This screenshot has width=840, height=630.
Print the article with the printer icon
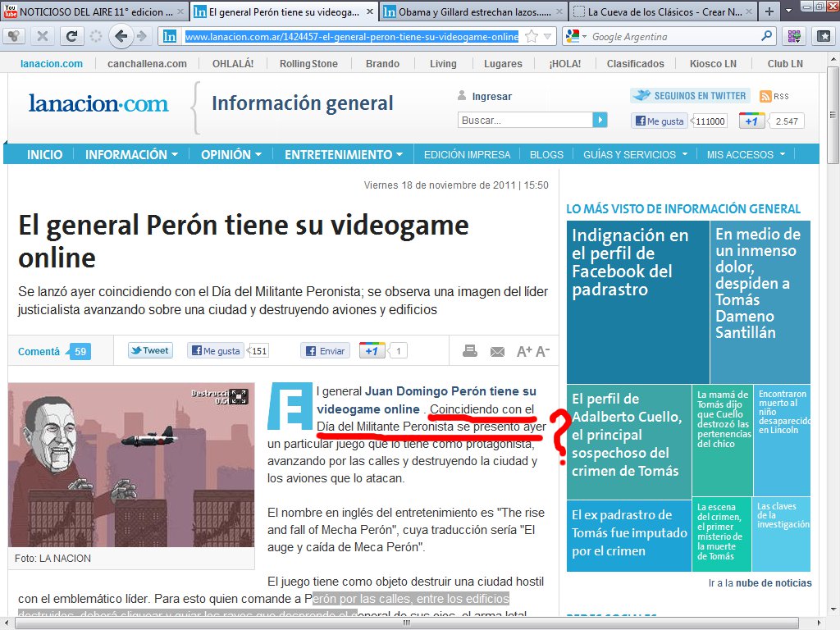pyautogui.click(x=470, y=351)
